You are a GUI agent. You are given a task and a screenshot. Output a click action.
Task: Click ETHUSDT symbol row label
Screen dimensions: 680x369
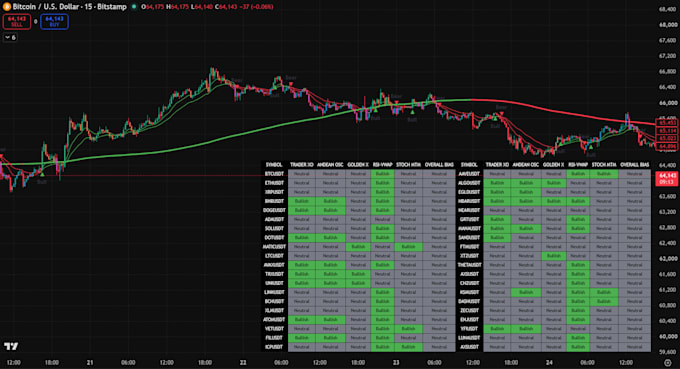pyautogui.click(x=274, y=183)
